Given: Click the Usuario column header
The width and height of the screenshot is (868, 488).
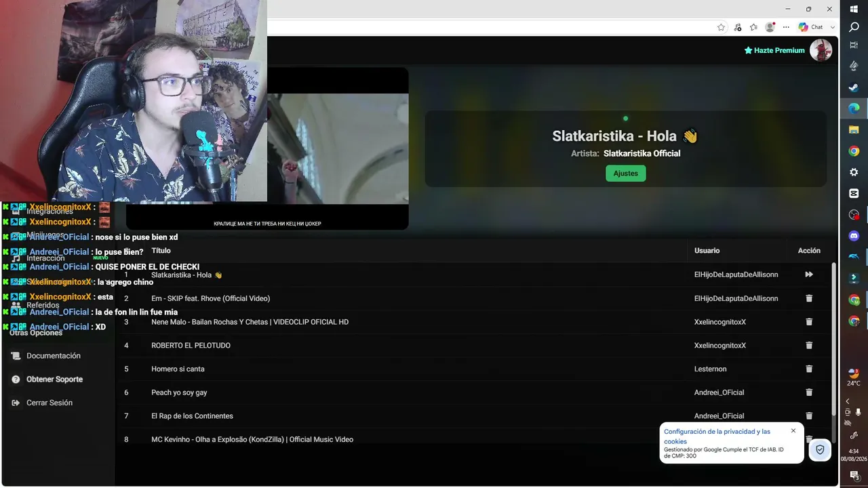Looking at the screenshot, I should point(707,251).
